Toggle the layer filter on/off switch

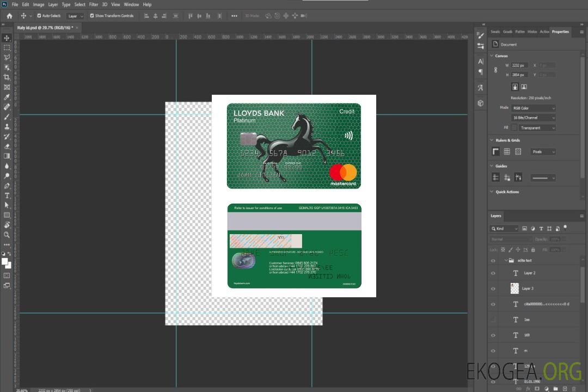click(565, 228)
